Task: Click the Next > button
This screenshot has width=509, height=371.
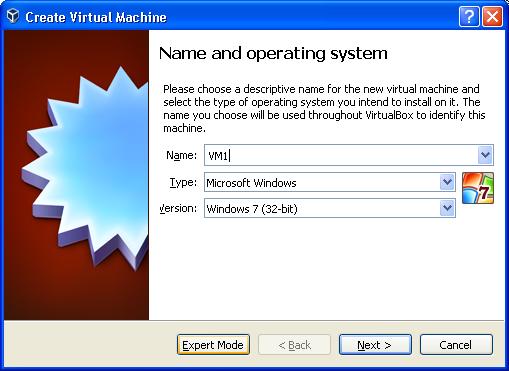Action: pyautogui.click(x=375, y=345)
